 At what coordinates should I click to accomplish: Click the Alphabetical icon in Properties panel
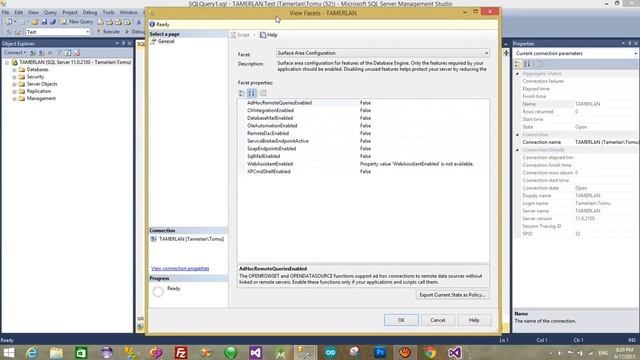click(527, 64)
